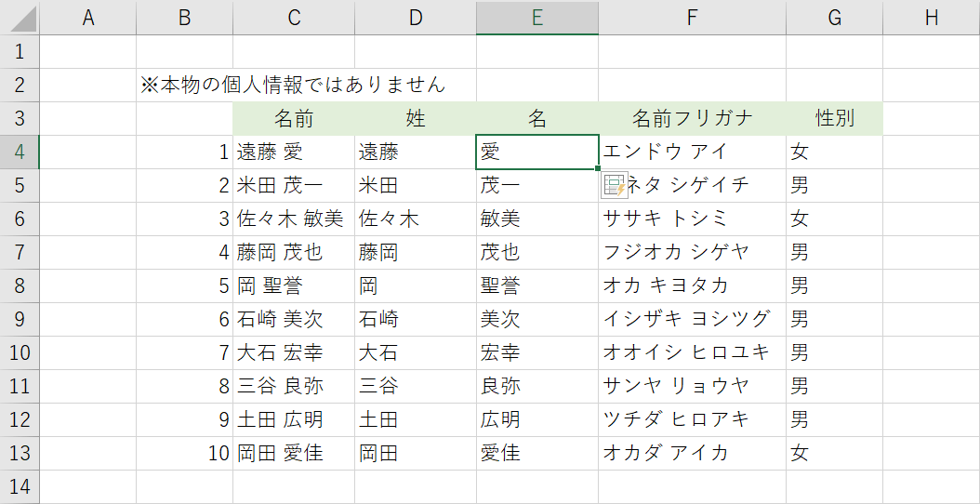This screenshot has width=980, height=504.
Task: Select column C header
Action: pos(293,18)
